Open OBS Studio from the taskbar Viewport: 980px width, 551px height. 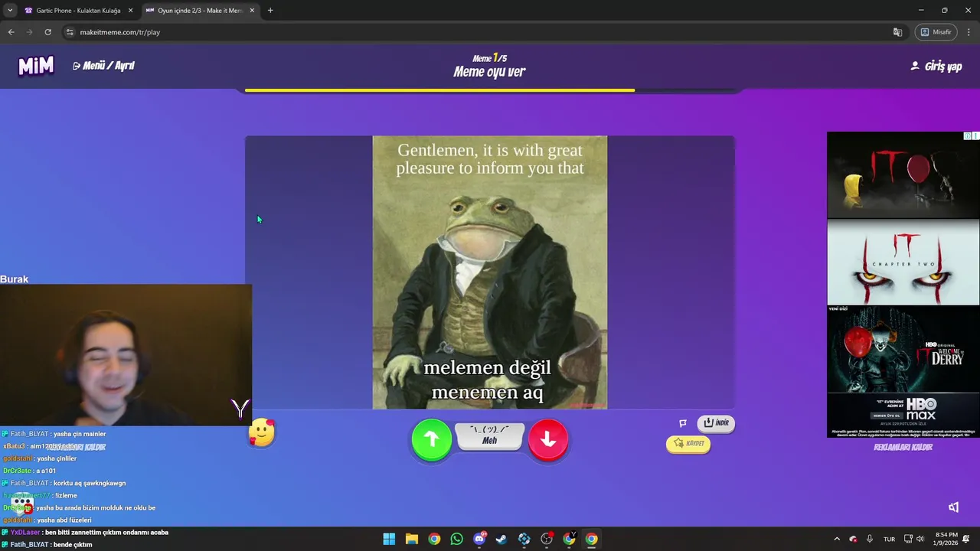point(547,539)
